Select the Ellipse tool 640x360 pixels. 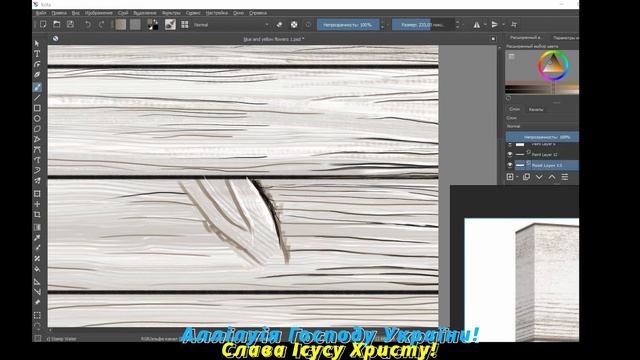point(37,119)
